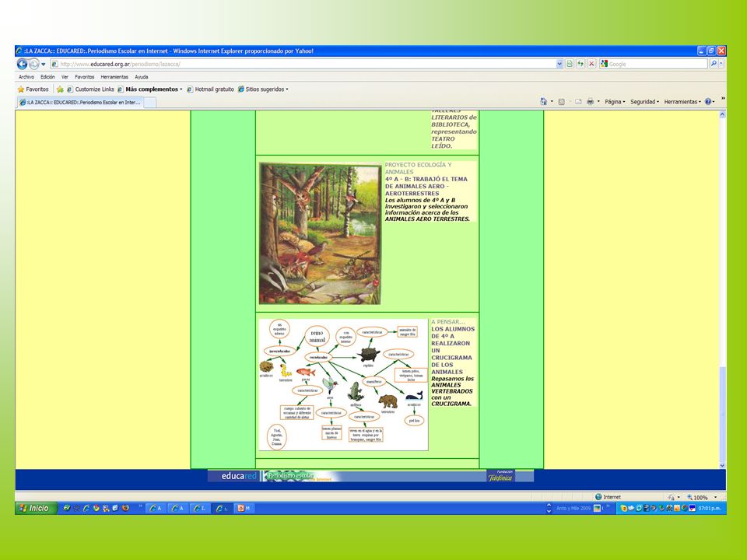Image resolution: width=747 pixels, height=560 pixels.
Task: Open the Ver menu
Action: [65, 77]
